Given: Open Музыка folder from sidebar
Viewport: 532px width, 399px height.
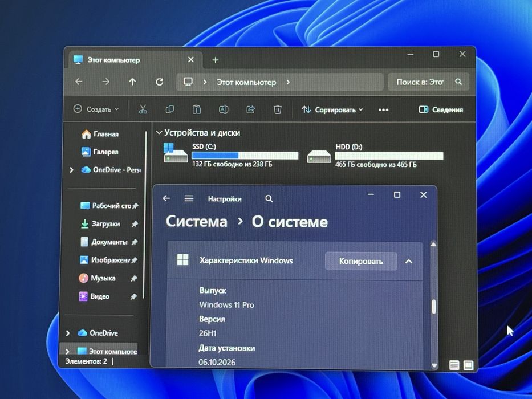Looking at the screenshot, I should pos(98,278).
